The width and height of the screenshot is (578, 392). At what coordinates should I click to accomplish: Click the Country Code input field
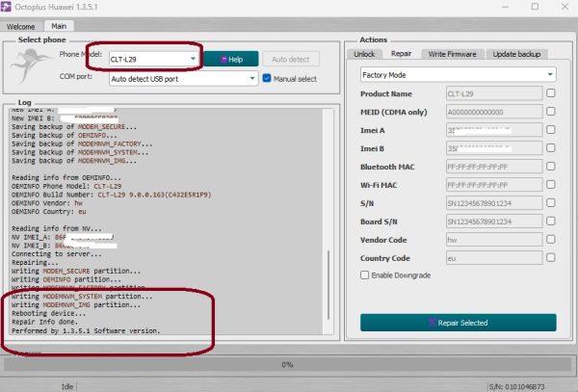tap(494, 258)
